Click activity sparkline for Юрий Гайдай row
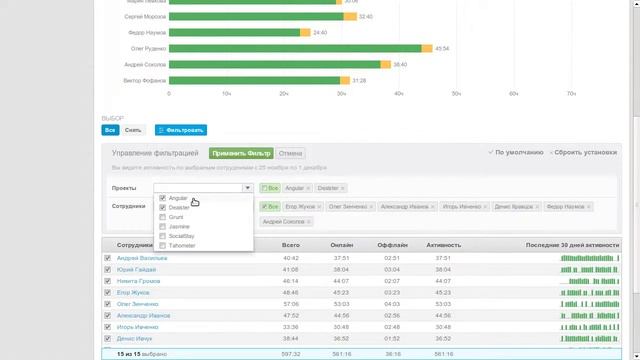This screenshot has width=640, height=360. [x=590, y=269]
